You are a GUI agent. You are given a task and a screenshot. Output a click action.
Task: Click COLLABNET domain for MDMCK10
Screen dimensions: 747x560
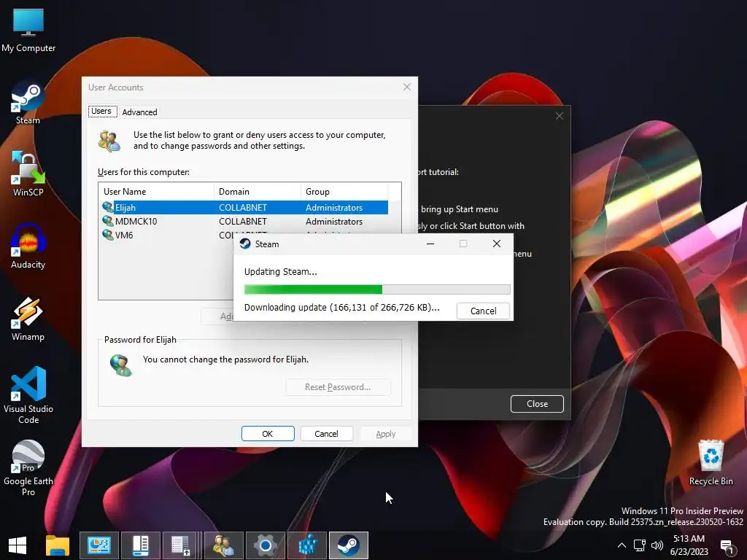pos(243,222)
